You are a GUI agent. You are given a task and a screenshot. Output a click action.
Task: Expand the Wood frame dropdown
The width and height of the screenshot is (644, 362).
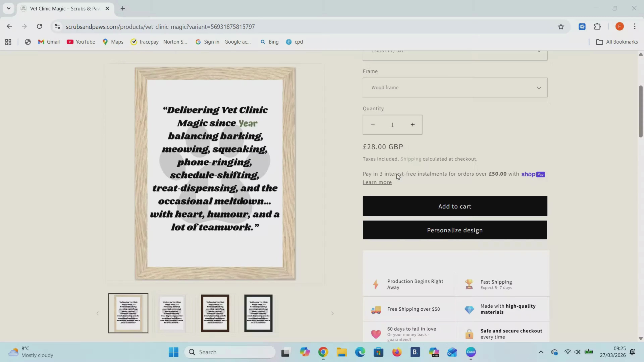[455, 87]
